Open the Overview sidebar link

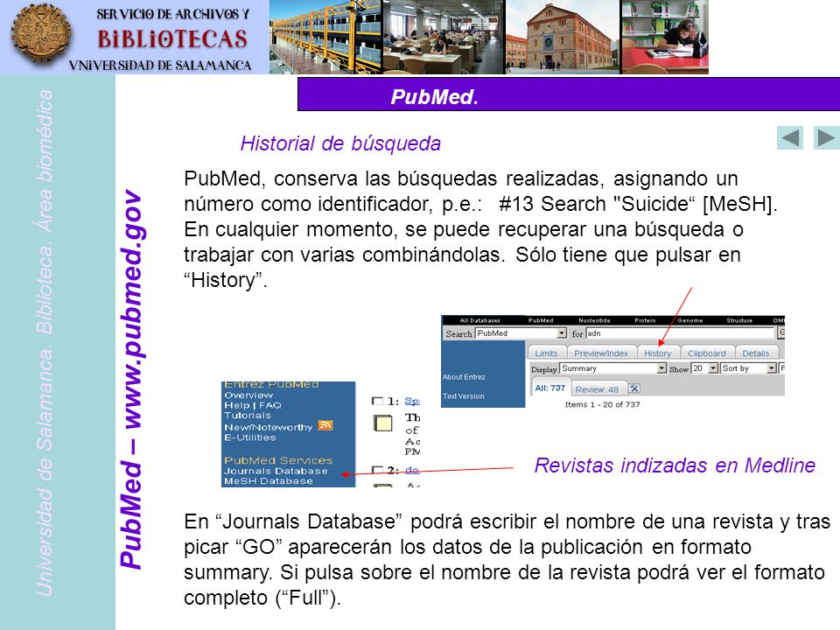[248, 395]
